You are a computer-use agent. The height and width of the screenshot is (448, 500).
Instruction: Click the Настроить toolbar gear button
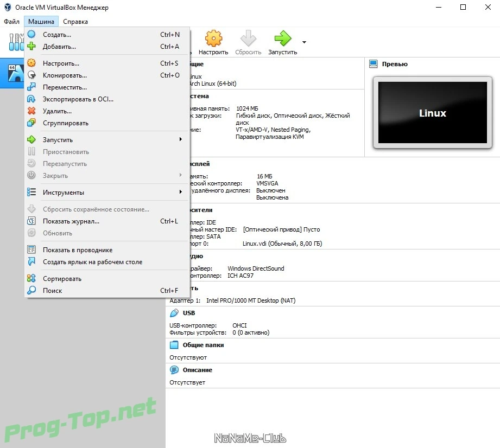pyautogui.click(x=213, y=43)
